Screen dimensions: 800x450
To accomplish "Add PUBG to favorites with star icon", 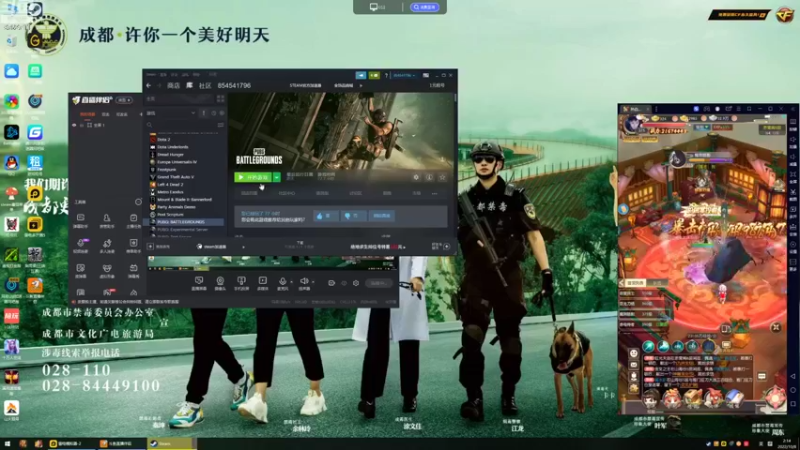I will pos(442,177).
